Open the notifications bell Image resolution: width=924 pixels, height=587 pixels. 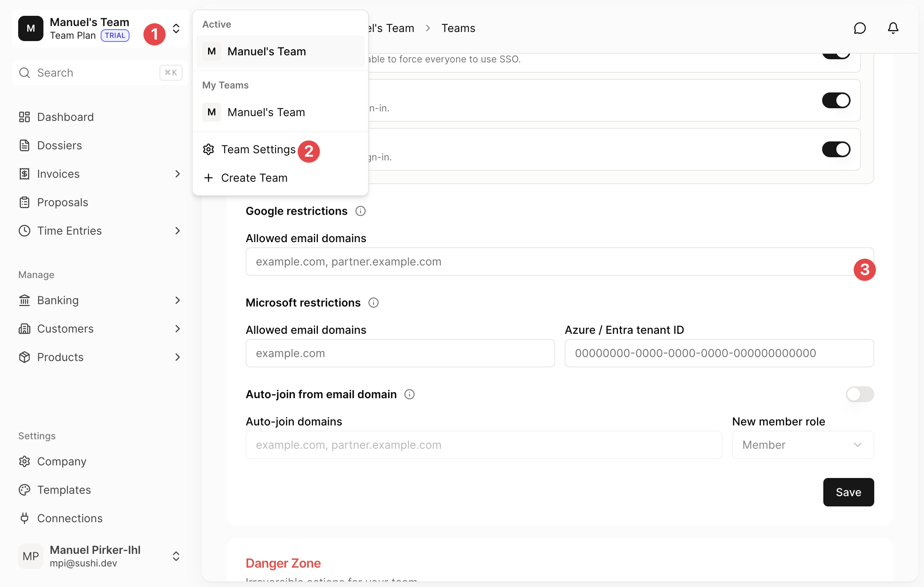click(x=893, y=28)
